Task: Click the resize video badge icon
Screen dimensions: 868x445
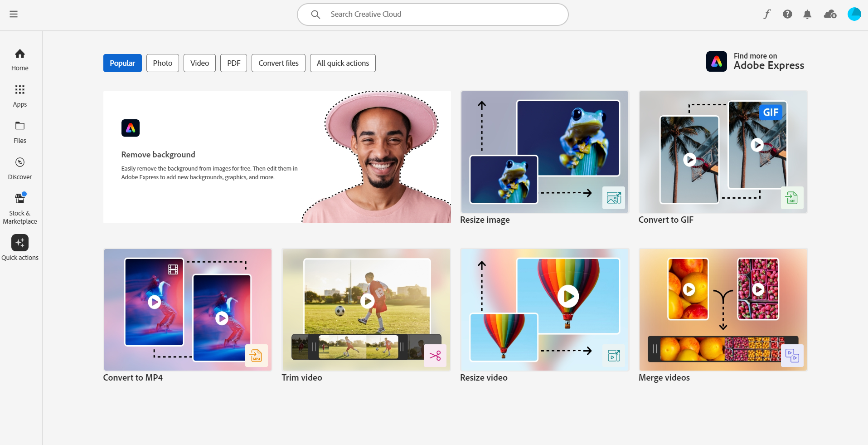Action: tap(614, 356)
